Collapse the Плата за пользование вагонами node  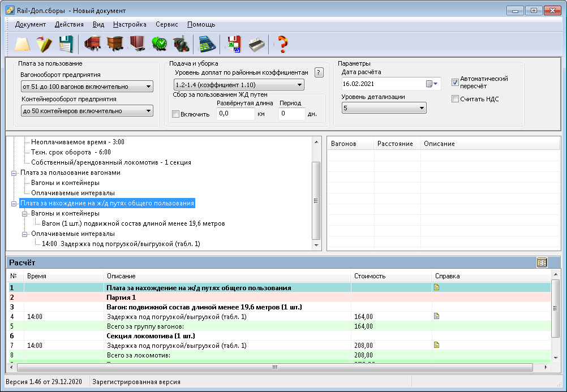(14, 173)
